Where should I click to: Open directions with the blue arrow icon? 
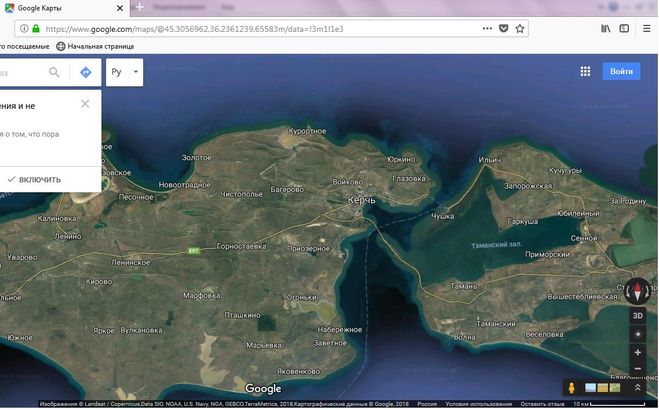[85, 72]
